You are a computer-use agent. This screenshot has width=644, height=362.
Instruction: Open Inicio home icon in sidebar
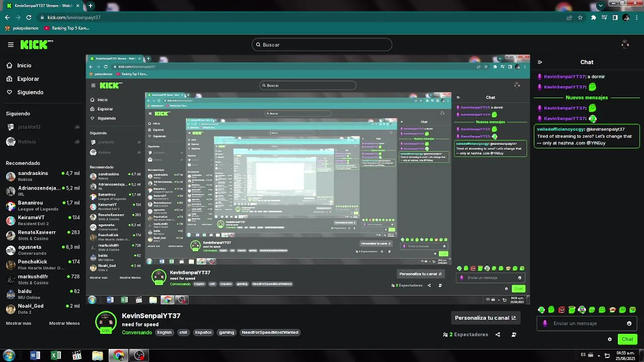[10, 65]
